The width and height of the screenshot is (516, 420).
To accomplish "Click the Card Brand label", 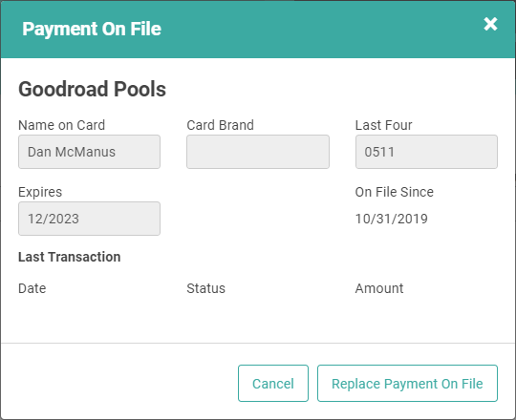I will coord(220,125).
